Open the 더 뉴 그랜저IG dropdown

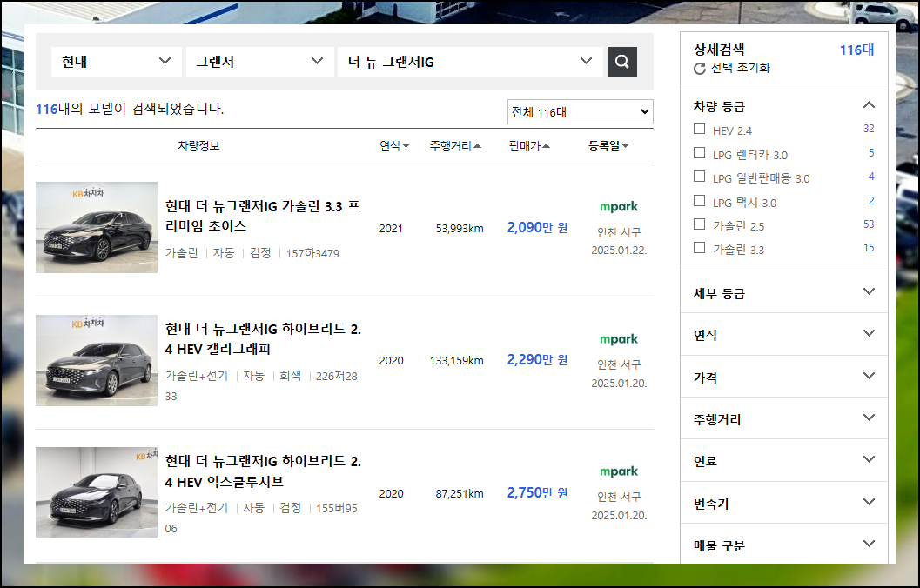[x=470, y=62]
